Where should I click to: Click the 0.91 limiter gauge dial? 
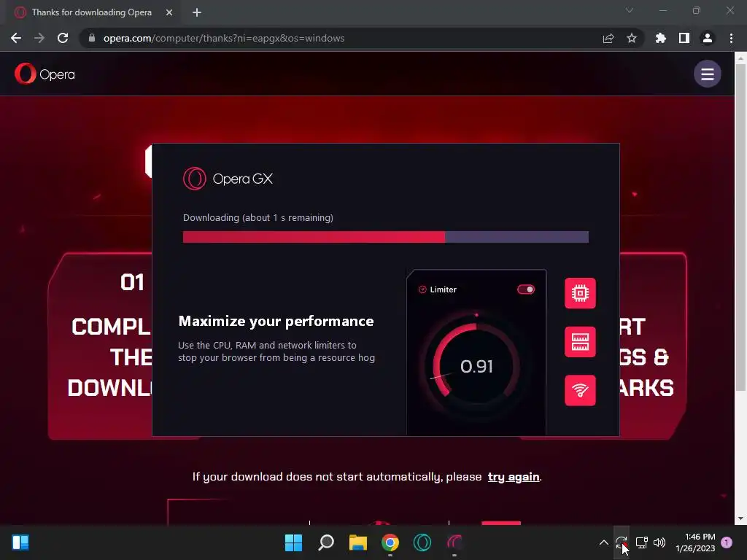[x=476, y=366]
